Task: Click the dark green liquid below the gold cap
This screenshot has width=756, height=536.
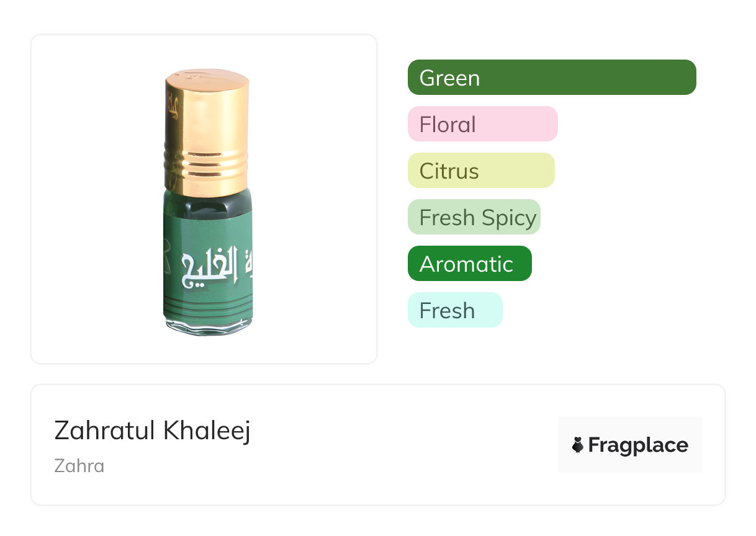Action: [209, 197]
